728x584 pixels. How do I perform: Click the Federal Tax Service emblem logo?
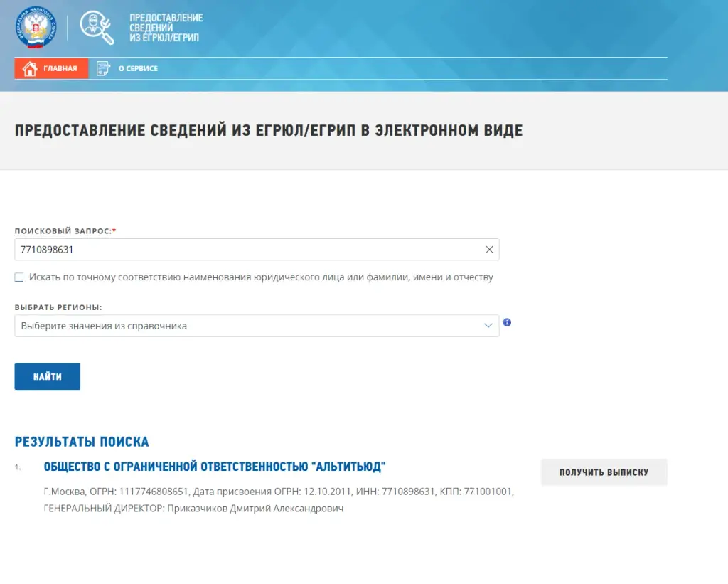[36, 28]
